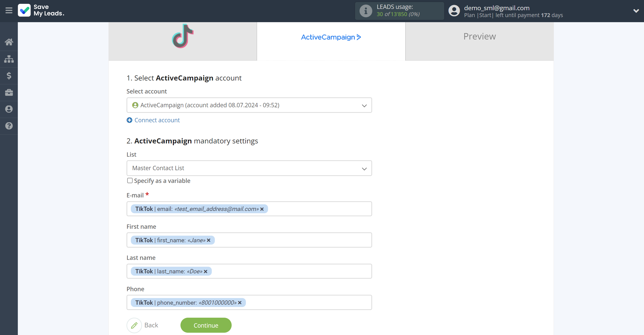Screen dimensions: 644x335
Task: Click the briefcase/services icon in sidebar
Action: (x=9, y=92)
